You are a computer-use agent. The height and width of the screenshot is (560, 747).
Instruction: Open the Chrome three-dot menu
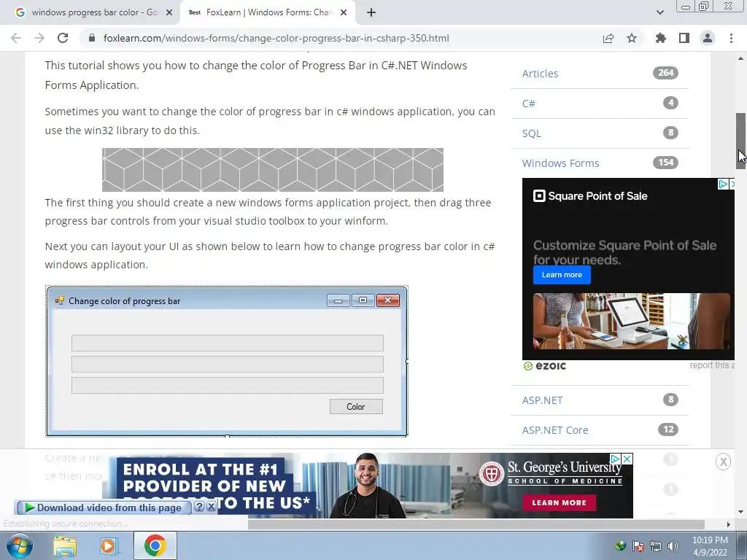click(731, 38)
